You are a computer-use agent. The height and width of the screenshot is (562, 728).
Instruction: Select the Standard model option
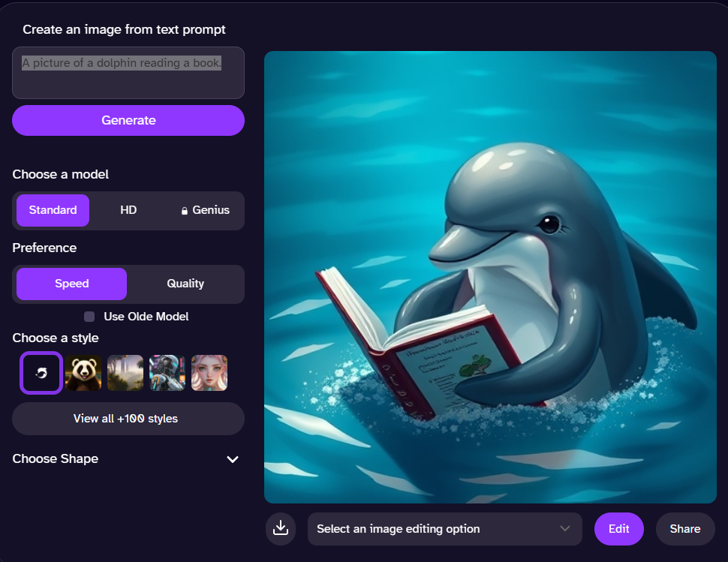pyautogui.click(x=53, y=210)
